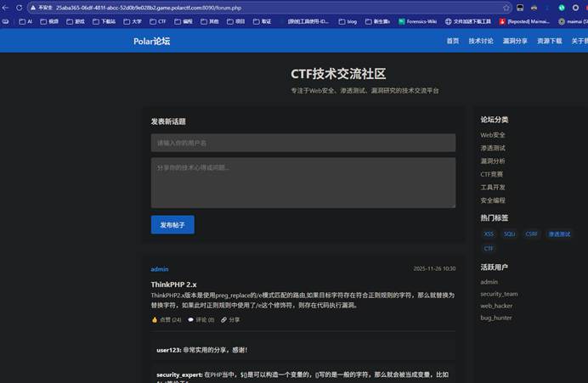Open the ThinkPHP 2.x post title
Screen dimensions: 588x383
[x=173, y=284]
